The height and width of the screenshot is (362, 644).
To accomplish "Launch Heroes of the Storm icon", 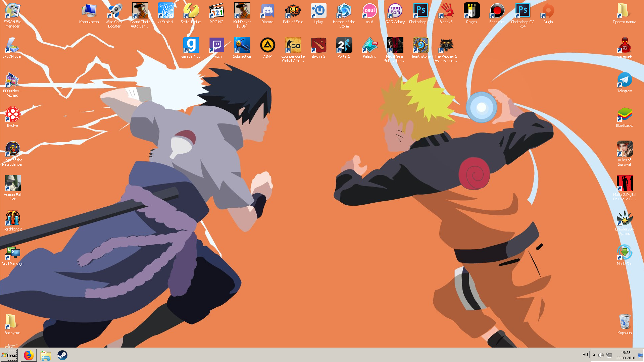I will click(344, 15).
